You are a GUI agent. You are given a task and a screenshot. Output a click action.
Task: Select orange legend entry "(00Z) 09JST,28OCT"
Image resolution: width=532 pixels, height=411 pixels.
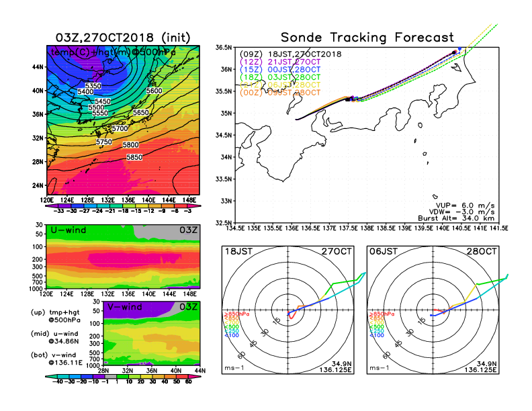pos(280,93)
